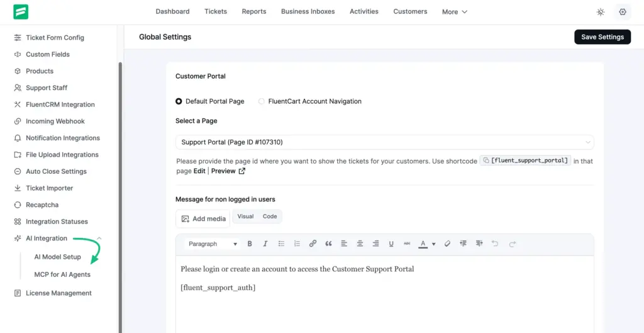Decrease indent in editor toolbar

point(464,244)
